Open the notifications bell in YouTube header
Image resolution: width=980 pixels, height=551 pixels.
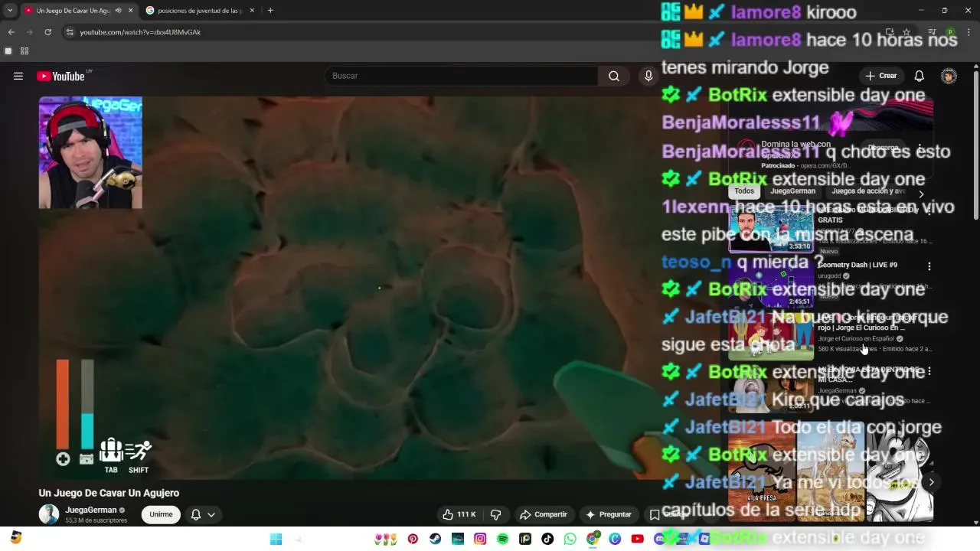click(x=920, y=76)
